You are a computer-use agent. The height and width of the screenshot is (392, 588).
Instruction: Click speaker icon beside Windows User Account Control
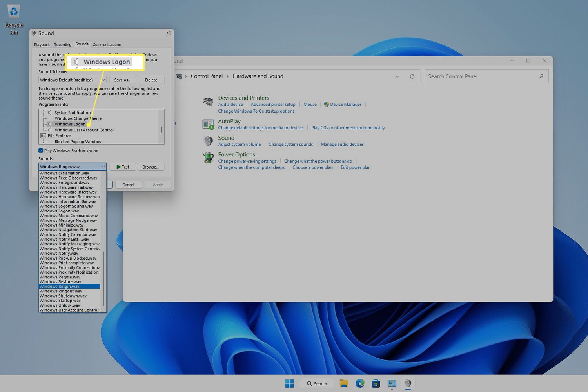click(50, 130)
